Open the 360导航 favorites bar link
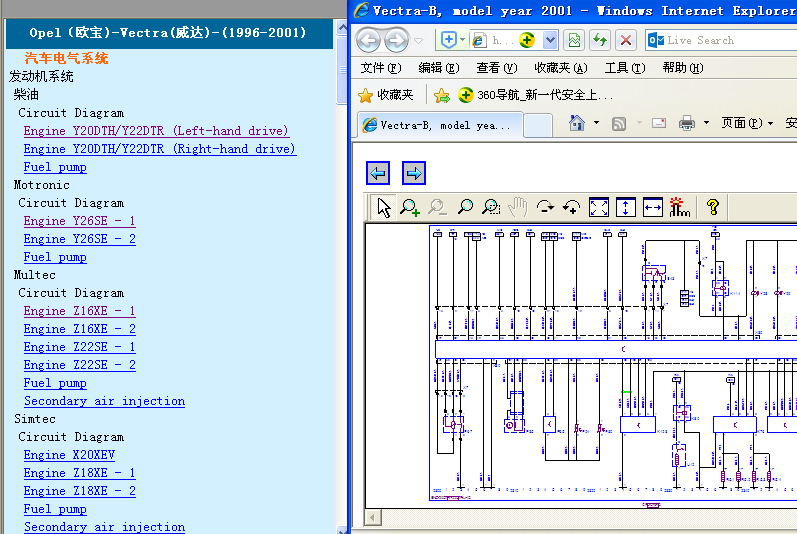Image resolution: width=797 pixels, height=534 pixels. [x=535, y=95]
